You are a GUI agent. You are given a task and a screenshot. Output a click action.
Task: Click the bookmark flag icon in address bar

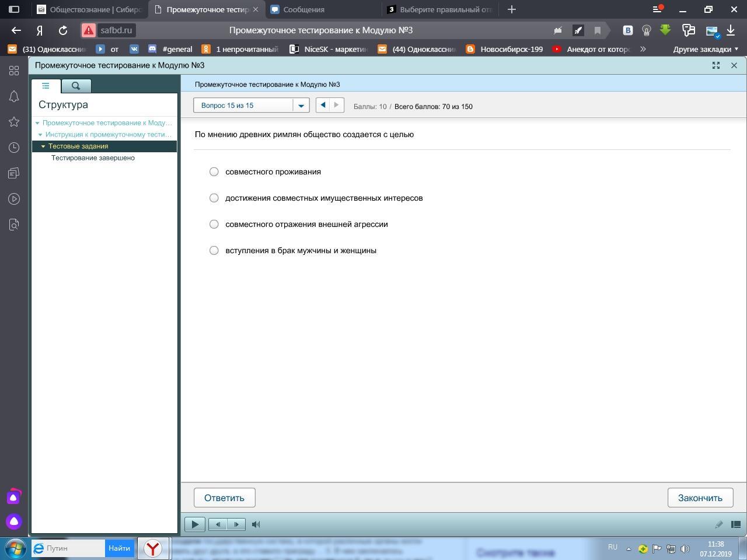tap(597, 30)
